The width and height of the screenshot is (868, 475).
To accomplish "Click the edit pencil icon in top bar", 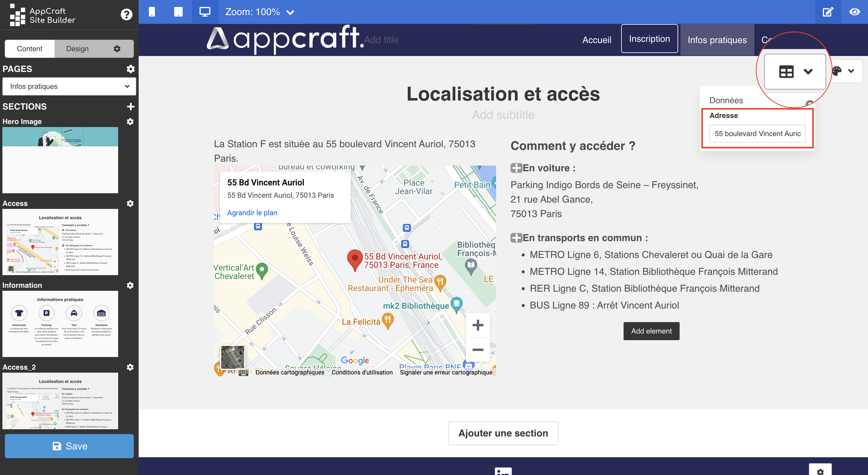I will [x=828, y=12].
